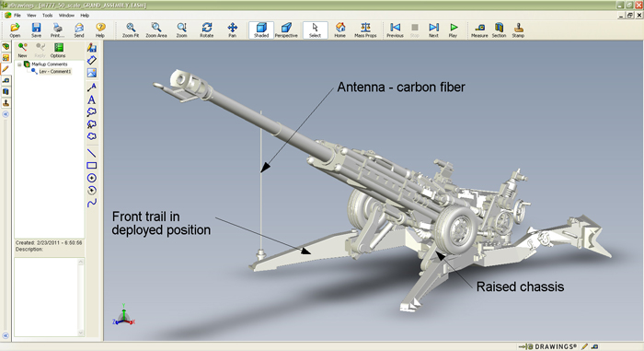Image resolution: width=644 pixels, height=351 pixels.
Task: Activate the Rotate tool
Action: [x=207, y=30]
